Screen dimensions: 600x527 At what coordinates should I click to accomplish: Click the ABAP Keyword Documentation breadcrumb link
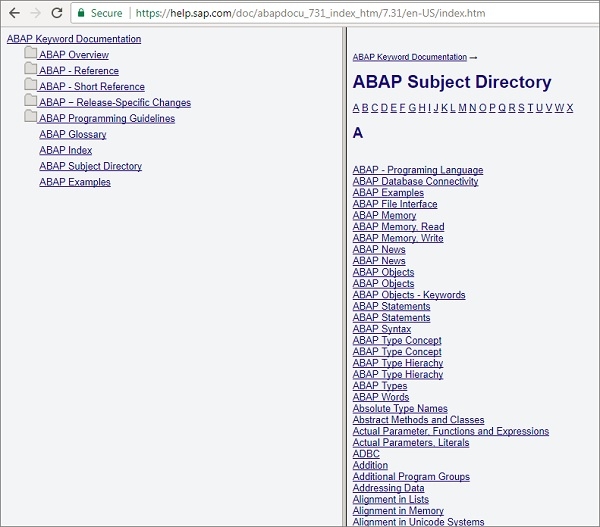(x=410, y=57)
